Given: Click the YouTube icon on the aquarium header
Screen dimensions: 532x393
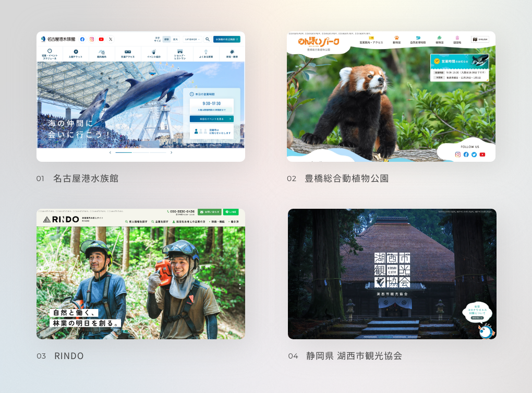Looking at the screenshot, I should (101, 39).
